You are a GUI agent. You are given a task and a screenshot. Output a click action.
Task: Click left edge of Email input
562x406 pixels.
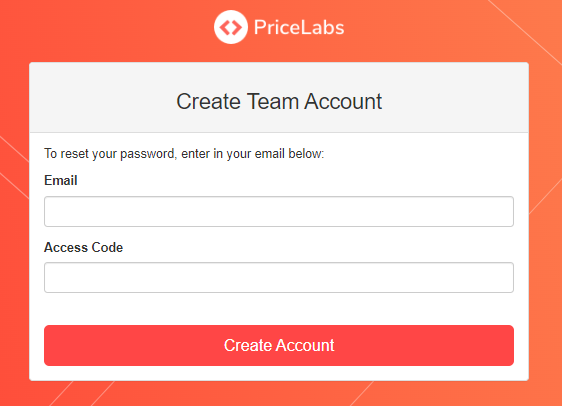(x=48, y=211)
